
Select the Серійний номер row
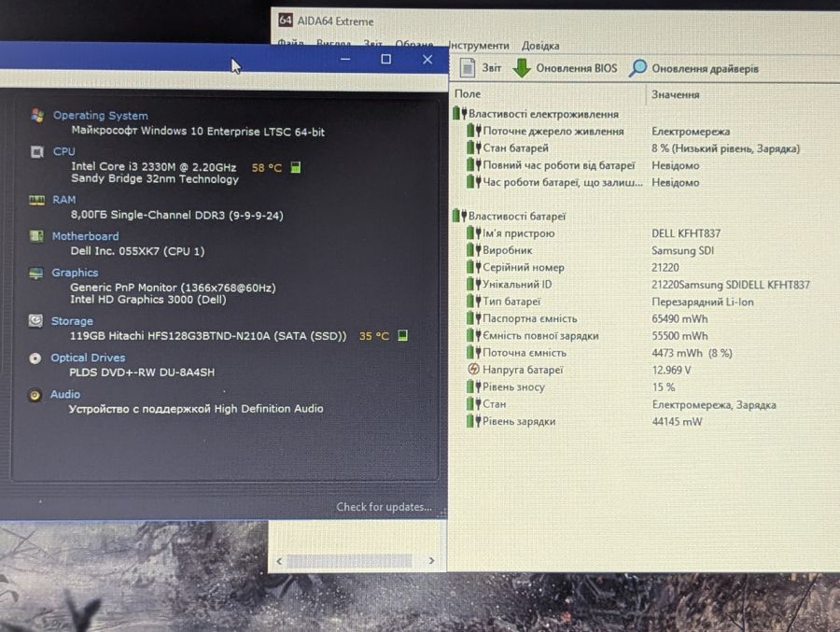coord(572,267)
